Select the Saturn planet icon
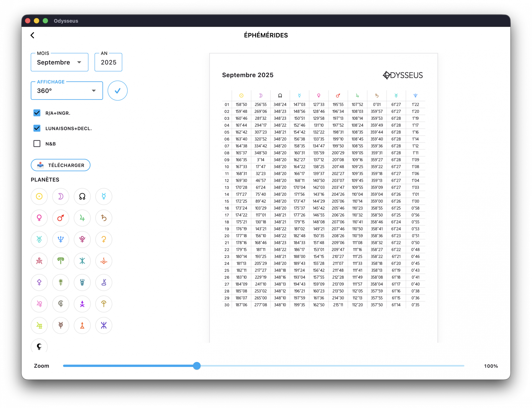The width and height of the screenshot is (532, 408). [103, 218]
